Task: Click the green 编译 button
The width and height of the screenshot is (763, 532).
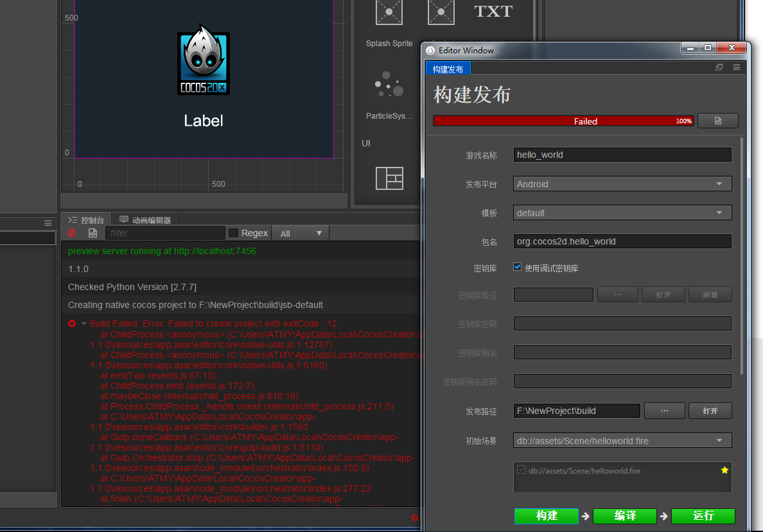Action: [x=625, y=516]
